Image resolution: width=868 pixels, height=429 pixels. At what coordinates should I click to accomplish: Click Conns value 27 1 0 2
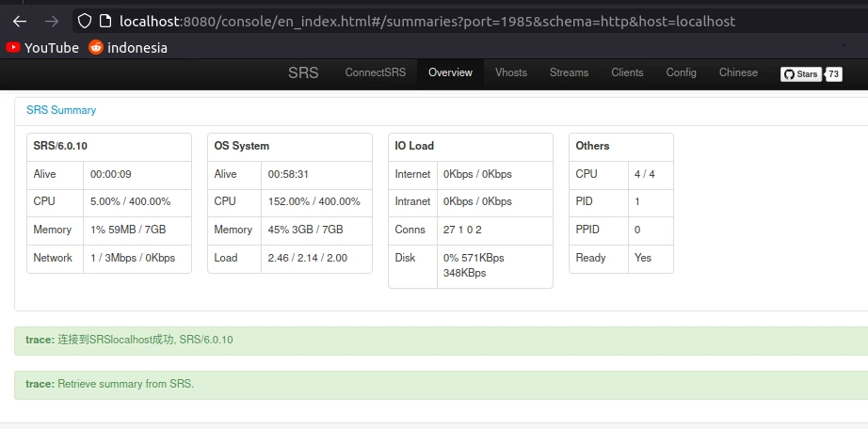pos(462,230)
